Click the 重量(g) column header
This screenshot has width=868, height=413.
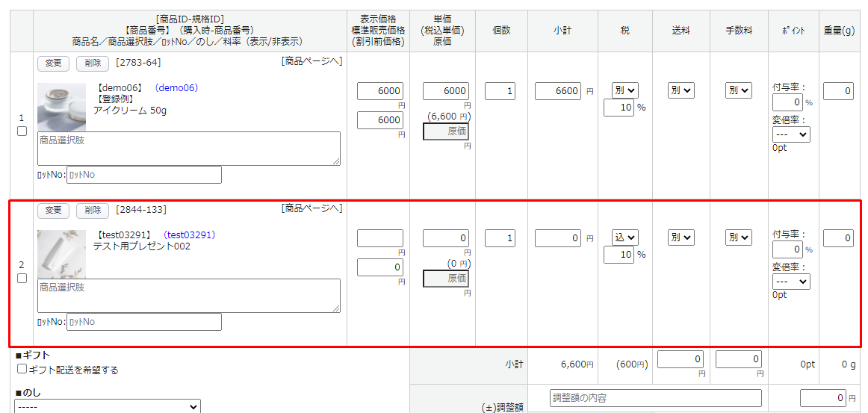[839, 31]
